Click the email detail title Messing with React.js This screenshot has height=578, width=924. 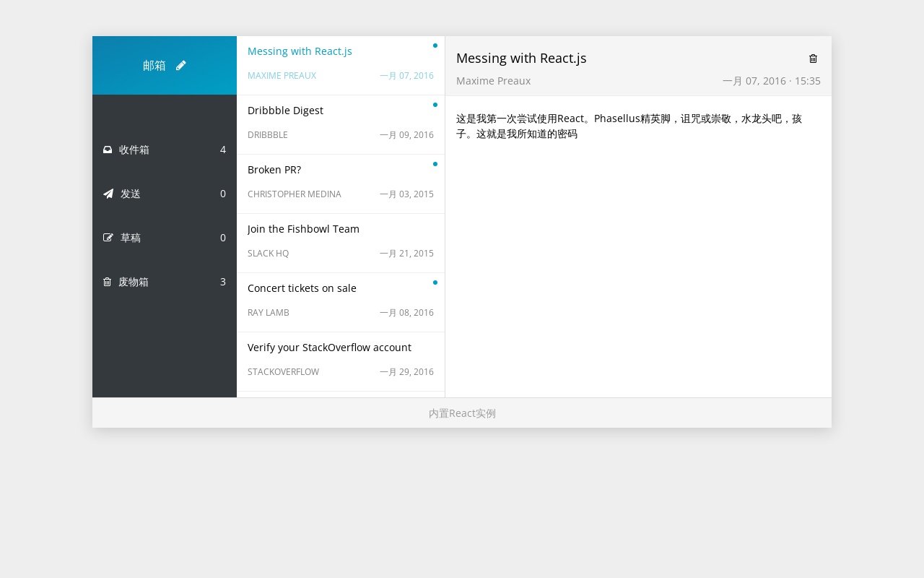[521, 58]
